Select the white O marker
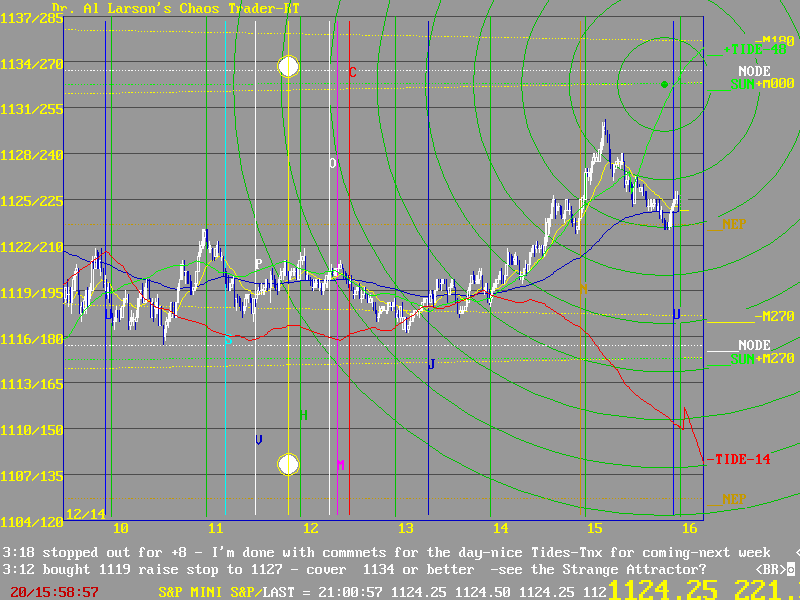 (x=333, y=163)
